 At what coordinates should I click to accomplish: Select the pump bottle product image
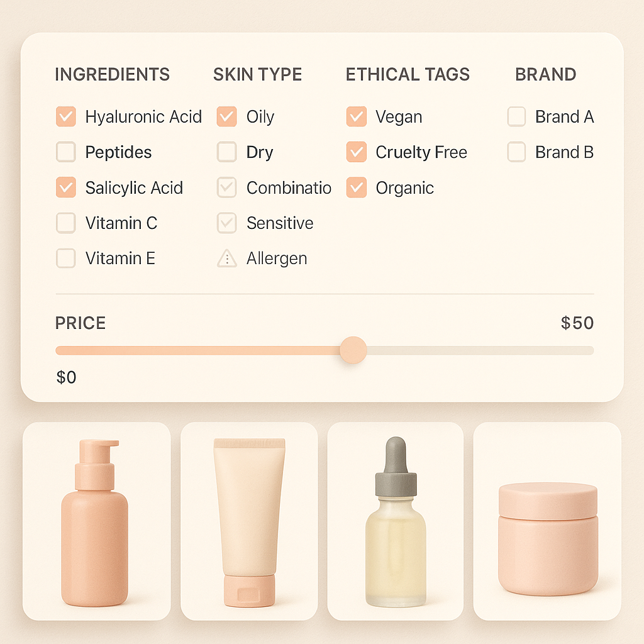[96, 522]
